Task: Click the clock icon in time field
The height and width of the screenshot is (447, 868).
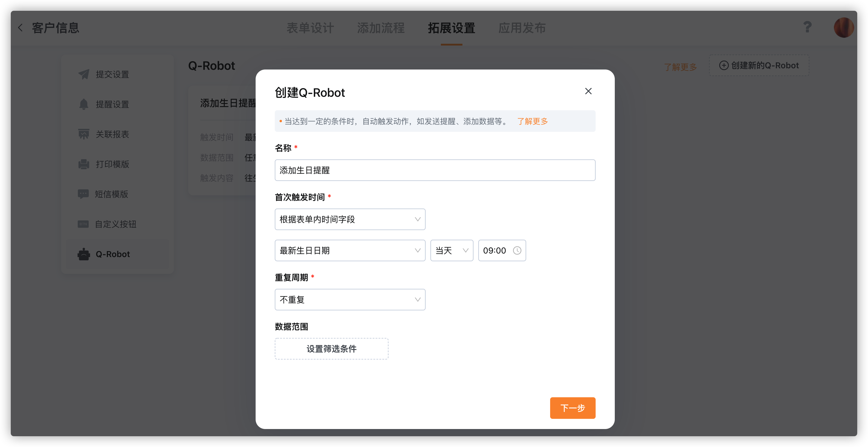Action: coord(517,250)
